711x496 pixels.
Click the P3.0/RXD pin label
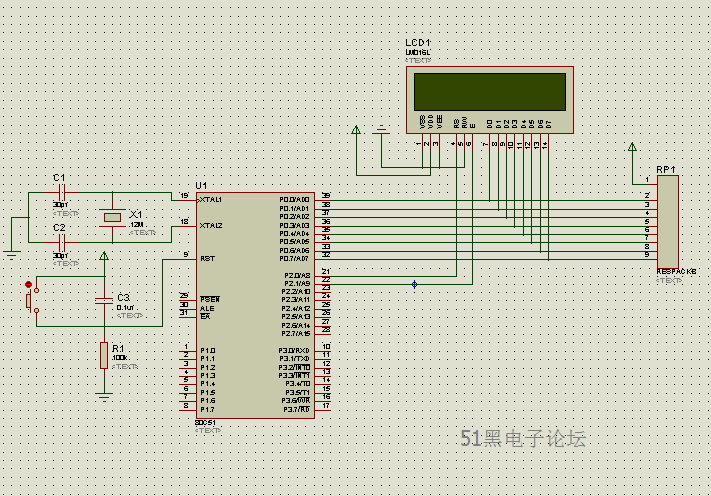pos(294,350)
